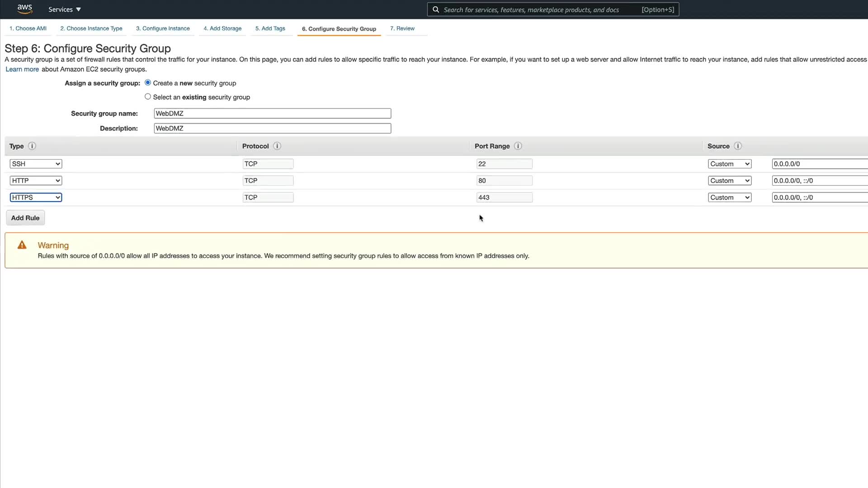Click the search magnifier icon
The image size is (868, 488).
[435, 9]
